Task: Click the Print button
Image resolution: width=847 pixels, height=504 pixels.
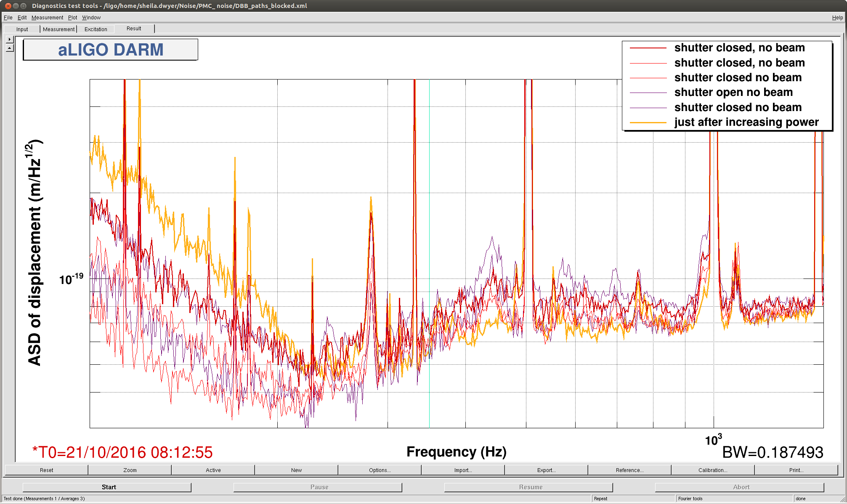Action: (x=796, y=470)
